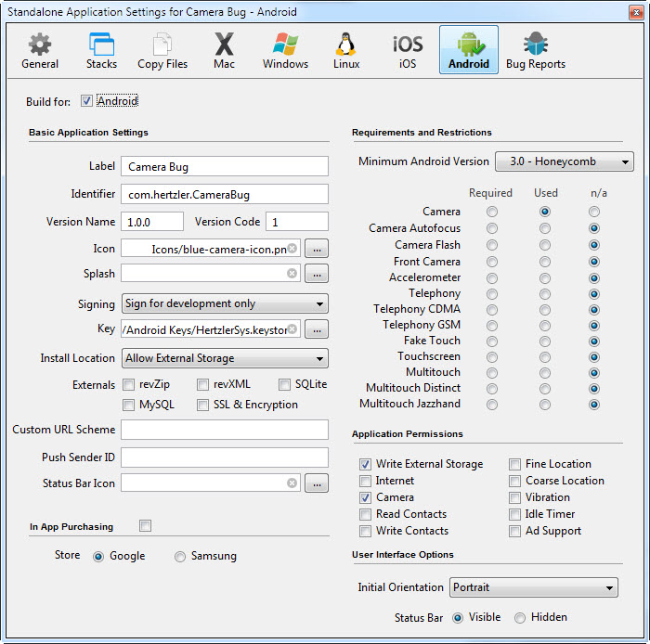Open the Windows build settings
Image resolution: width=650 pixels, height=644 pixels.
point(285,50)
